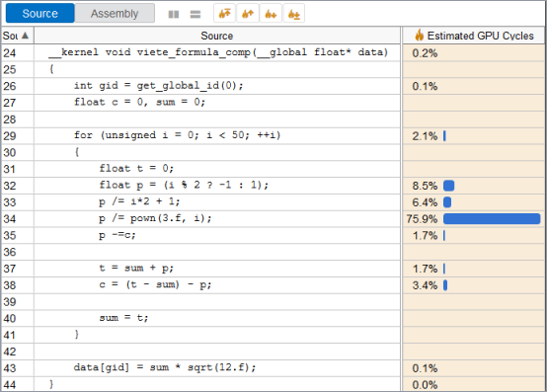Image resolution: width=547 pixels, height=392 pixels.
Task: Select the Source view tab
Action: (x=40, y=13)
